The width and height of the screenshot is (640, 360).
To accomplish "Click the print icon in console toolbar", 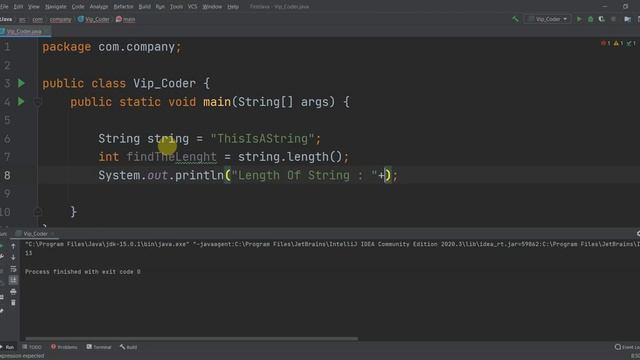I will tap(13, 291).
